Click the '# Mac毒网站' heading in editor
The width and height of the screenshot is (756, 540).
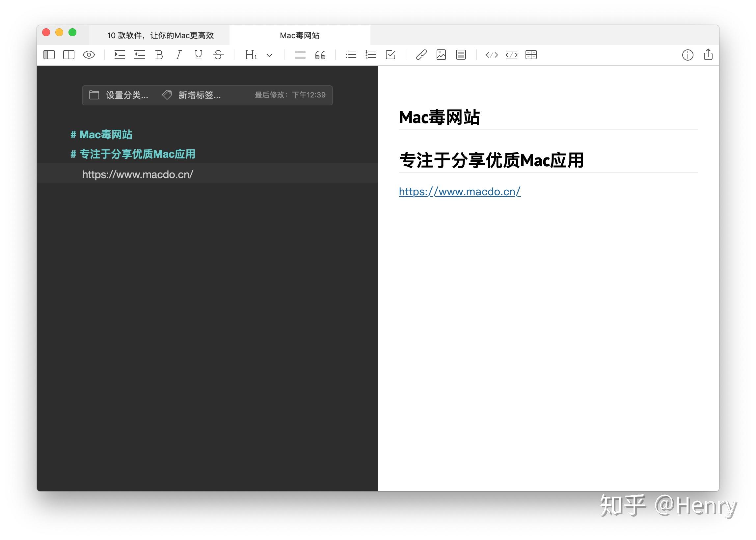101,135
